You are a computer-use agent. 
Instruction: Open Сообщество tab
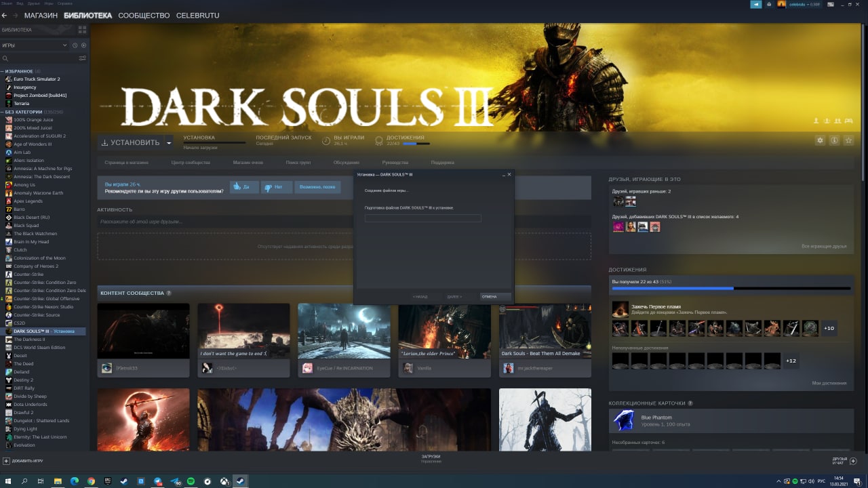[144, 15]
